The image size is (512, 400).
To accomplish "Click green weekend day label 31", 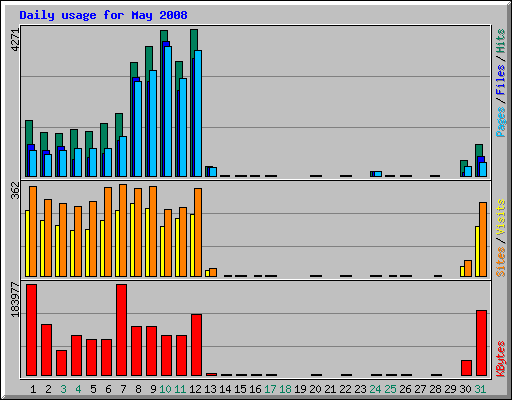I will point(480,389).
